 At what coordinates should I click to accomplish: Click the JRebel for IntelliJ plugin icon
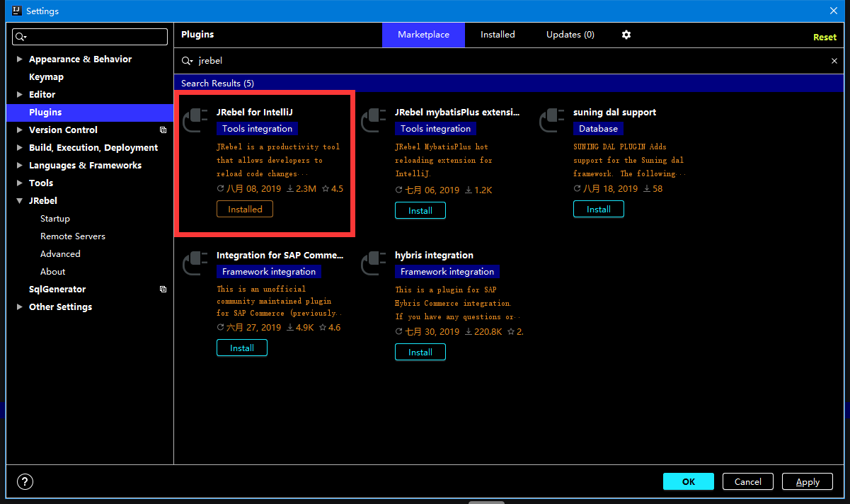tap(195, 120)
